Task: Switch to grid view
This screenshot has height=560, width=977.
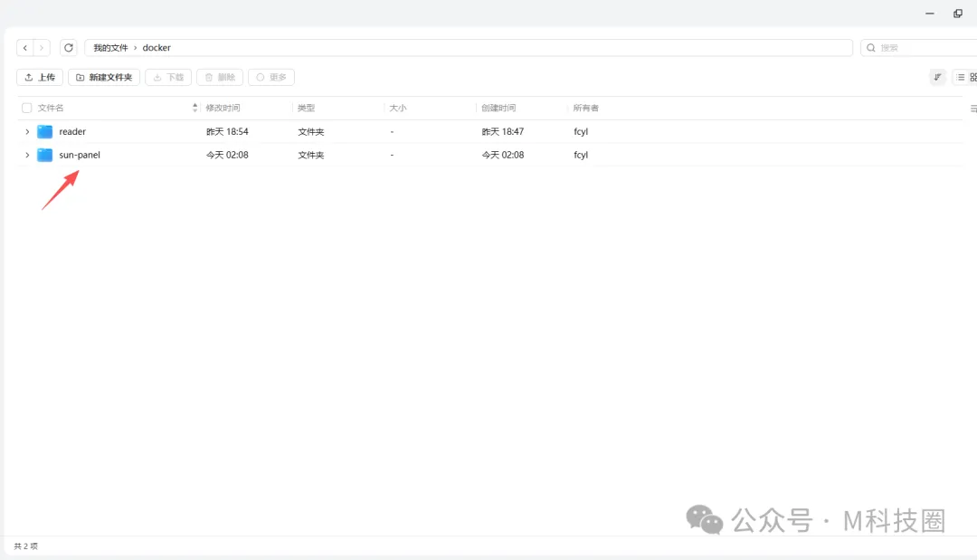Action: pos(972,77)
